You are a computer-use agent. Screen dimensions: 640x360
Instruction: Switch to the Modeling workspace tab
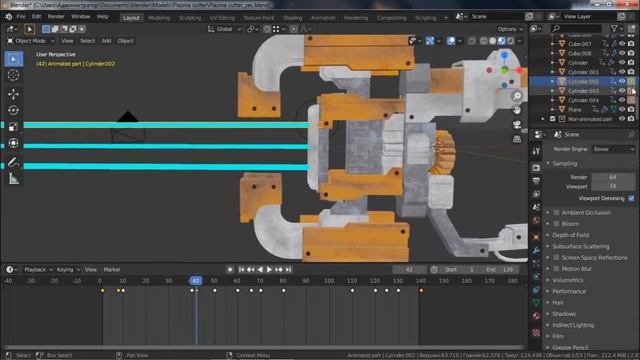(159, 18)
